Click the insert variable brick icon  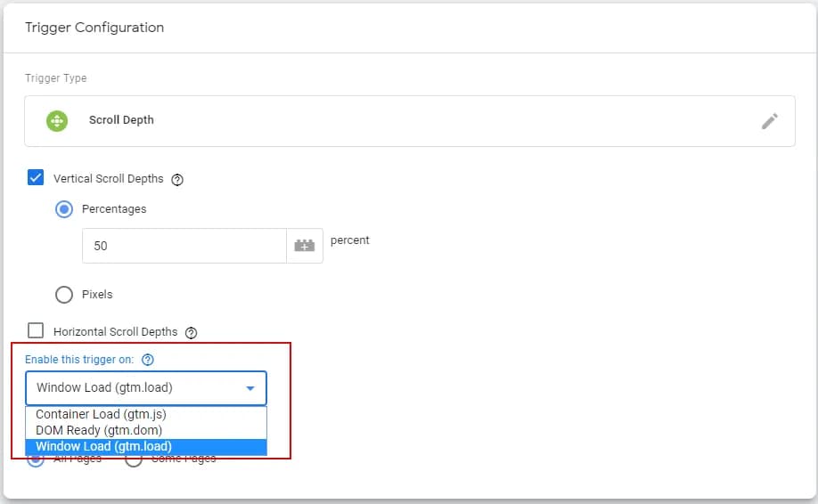pos(305,246)
